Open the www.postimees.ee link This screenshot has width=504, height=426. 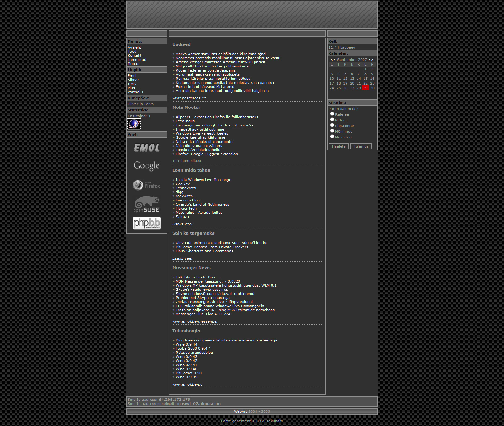tap(189, 98)
